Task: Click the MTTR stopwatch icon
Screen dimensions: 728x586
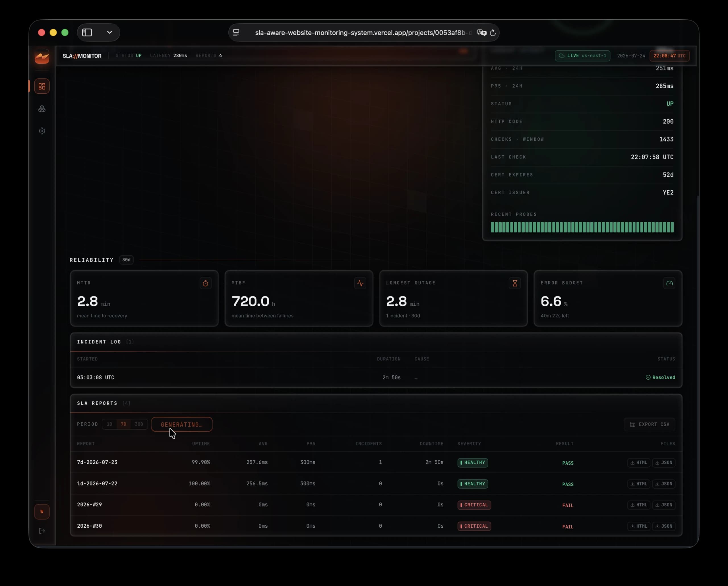Action: point(205,283)
